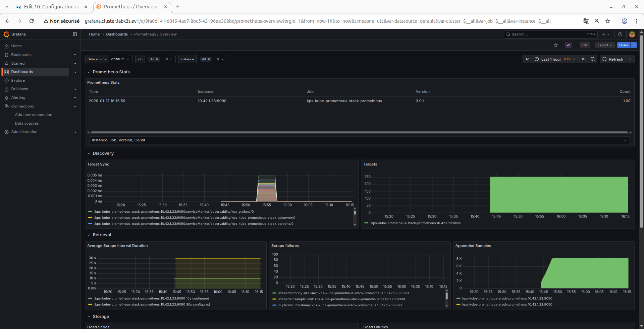The width and height of the screenshot is (644, 329).
Task: Open the help question mark icon
Action: (620, 34)
